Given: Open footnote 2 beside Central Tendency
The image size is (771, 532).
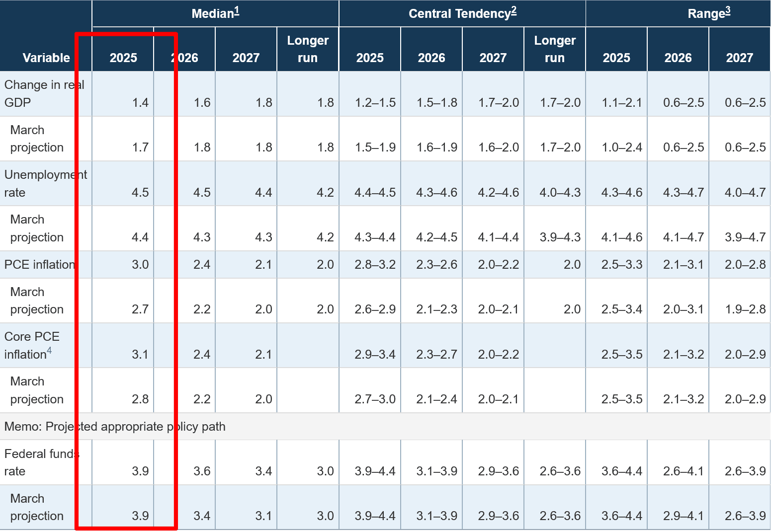Looking at the screenshot, I should click(514, 11).
